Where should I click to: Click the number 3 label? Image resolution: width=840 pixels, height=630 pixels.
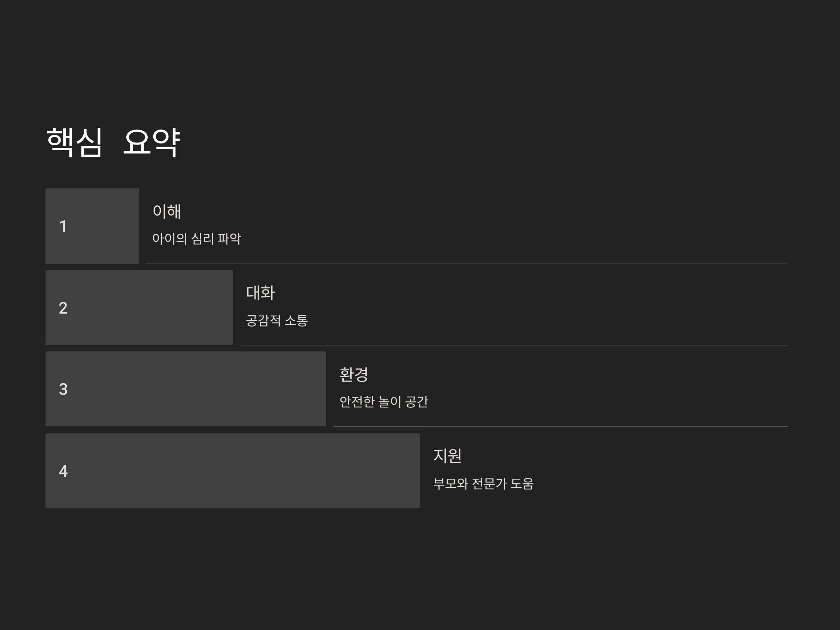(63, 389)
